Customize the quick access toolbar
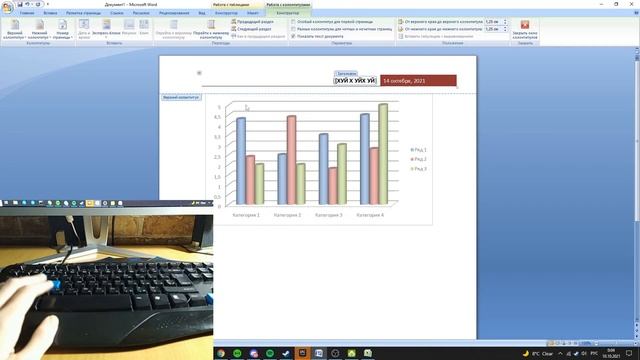 click(x=48, y=4)
